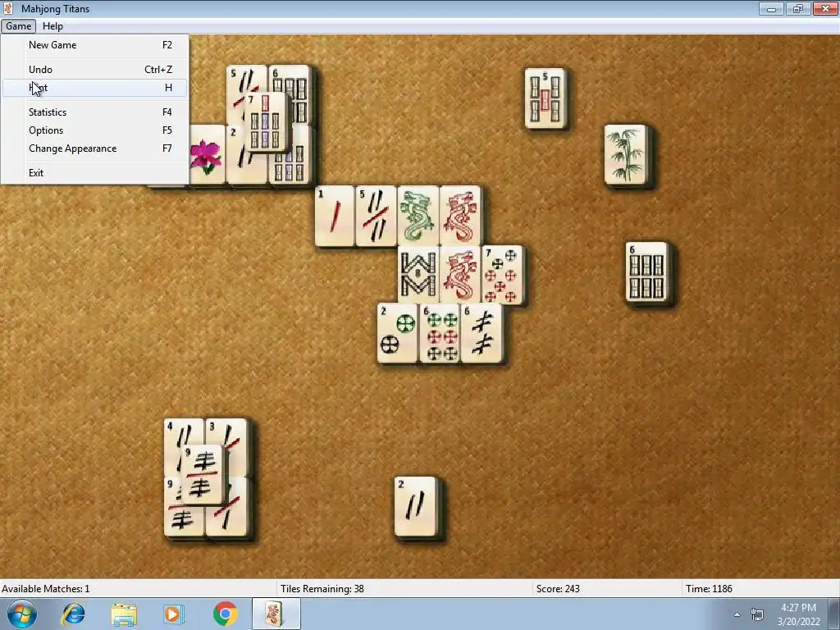Select the pink flower tile
The height and width of the screenshot is (630, 840).
tap(207, 155)
